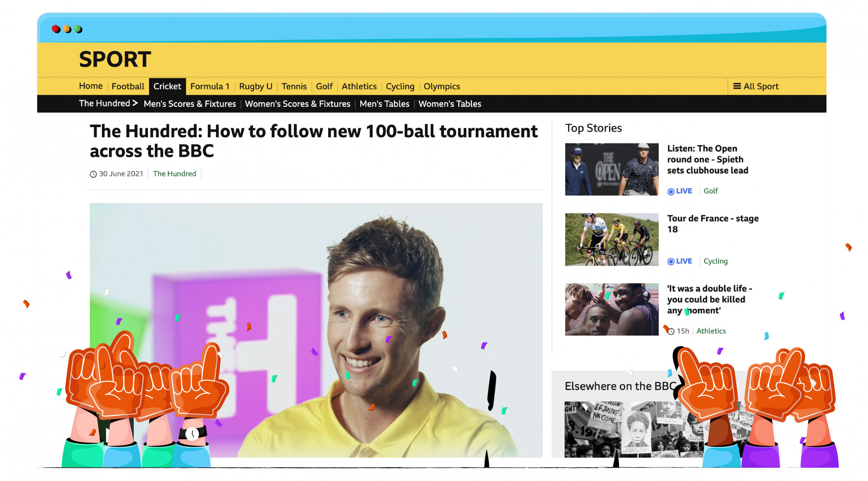Open the All Sport hamburger menu icon
This screenshot has width=868, height=481.
(736, 86)
